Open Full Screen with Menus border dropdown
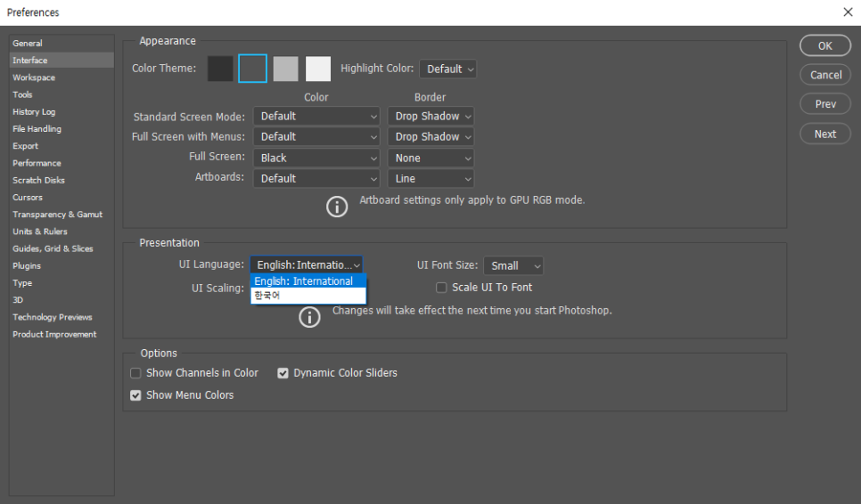The height and width of the screenshot is (504, 861). [431, 136]
